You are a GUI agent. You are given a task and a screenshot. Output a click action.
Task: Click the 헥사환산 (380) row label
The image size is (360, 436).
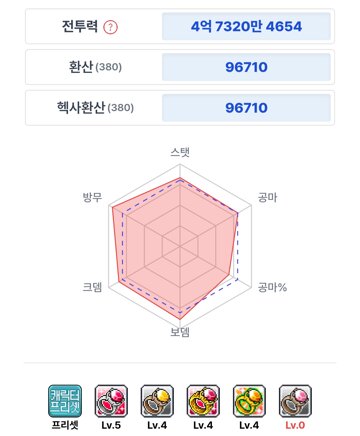coord(95,107)
